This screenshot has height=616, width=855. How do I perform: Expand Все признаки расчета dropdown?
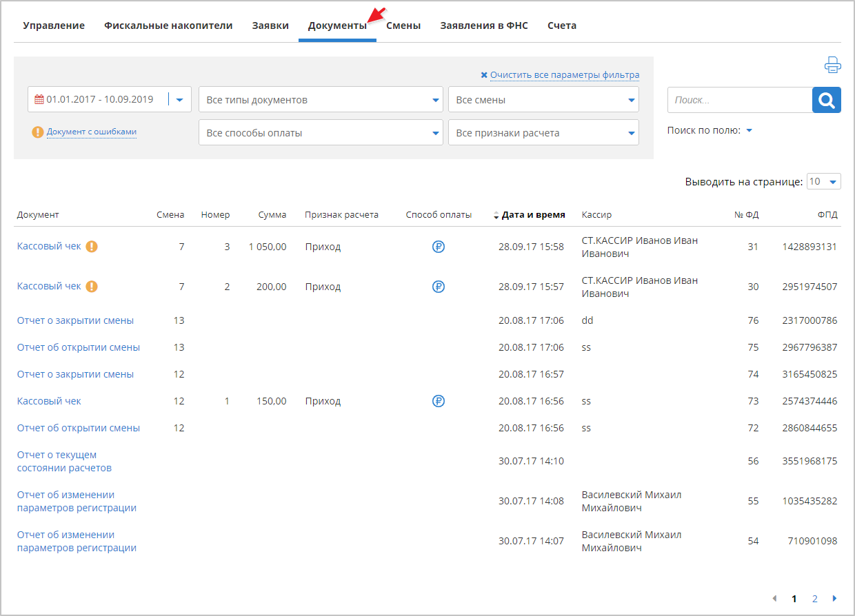coord(543,133)
